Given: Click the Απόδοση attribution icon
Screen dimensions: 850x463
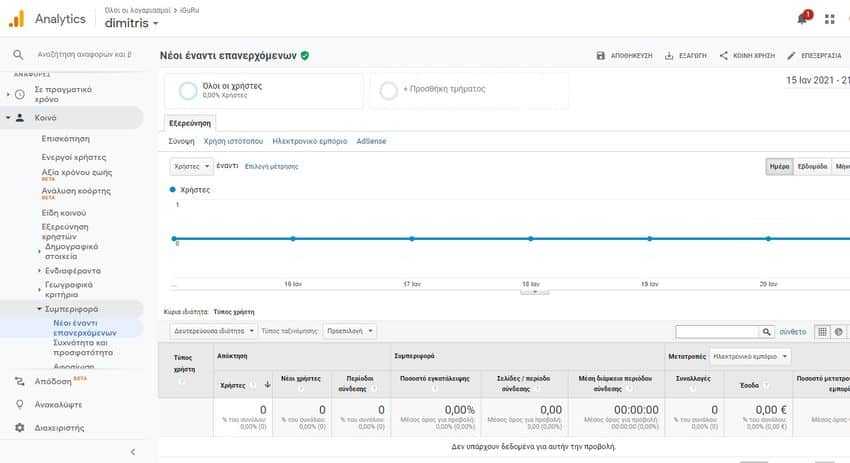Looking at the screenshot, I should click(x=20, y=382).
